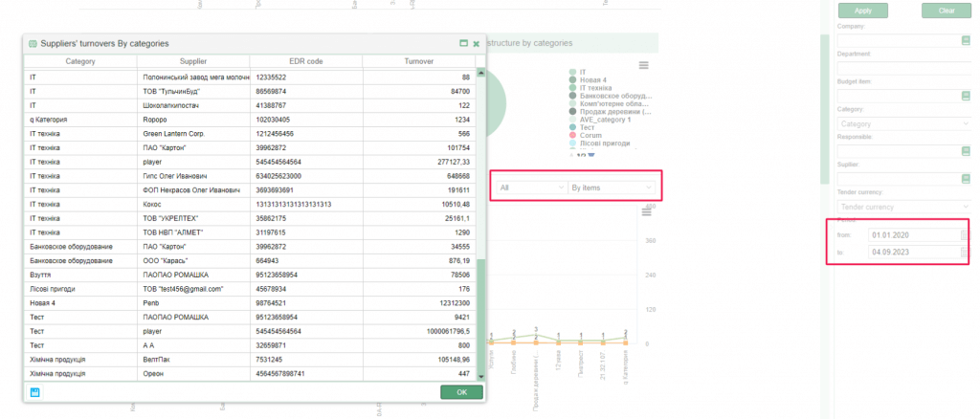
Task: Click the save icon in dialog footer
Action: [x=34, y=392]
